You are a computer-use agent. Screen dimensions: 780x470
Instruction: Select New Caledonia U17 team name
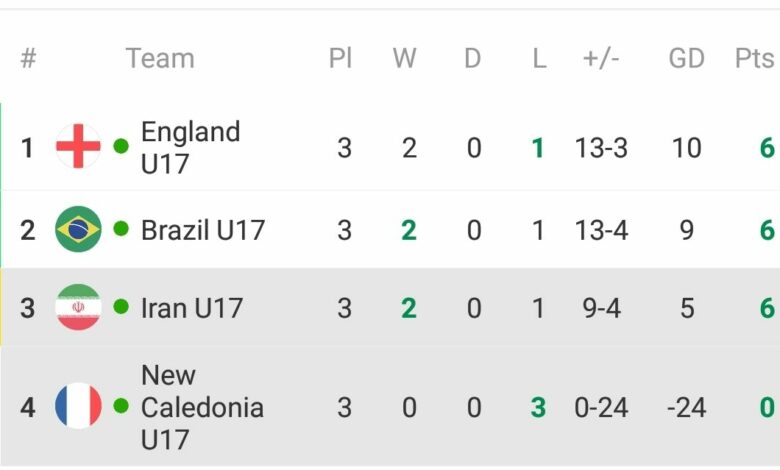pos(202,407)
